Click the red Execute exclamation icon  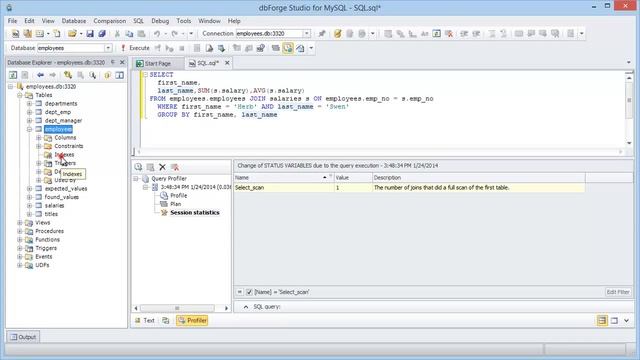point(123,48)
